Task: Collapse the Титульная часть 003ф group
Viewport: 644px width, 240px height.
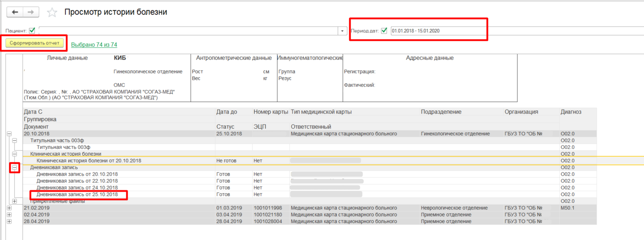Action: coord(15,141)
